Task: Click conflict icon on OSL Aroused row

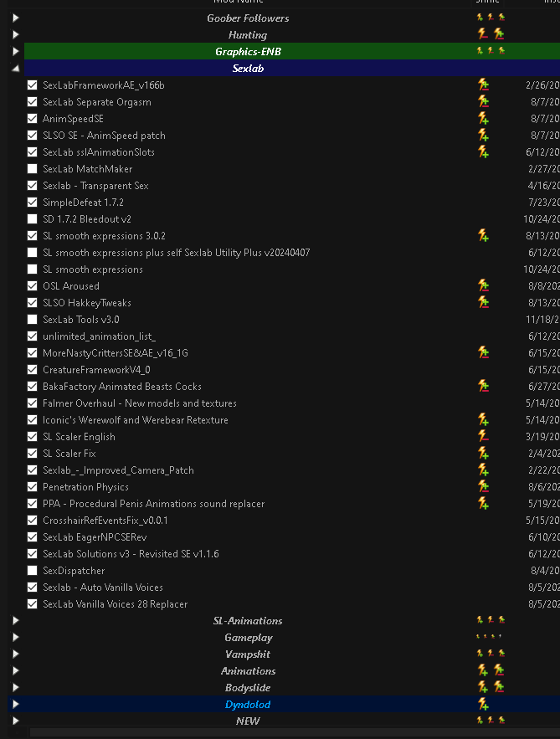Action: click(483, 285)
